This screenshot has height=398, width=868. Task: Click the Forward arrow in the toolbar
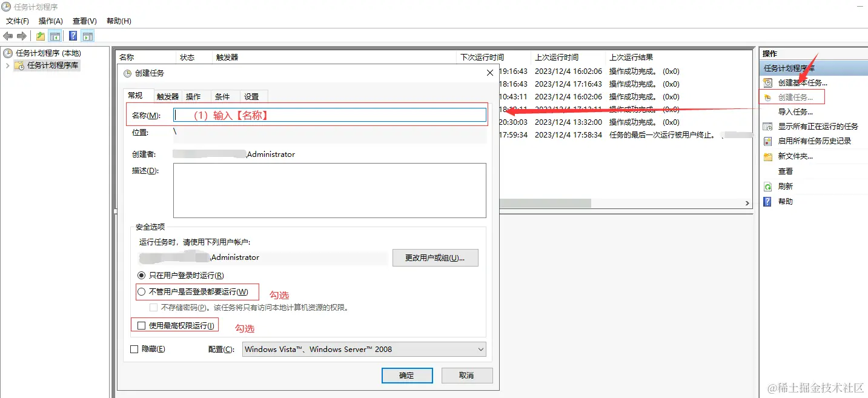pos(22,36)
